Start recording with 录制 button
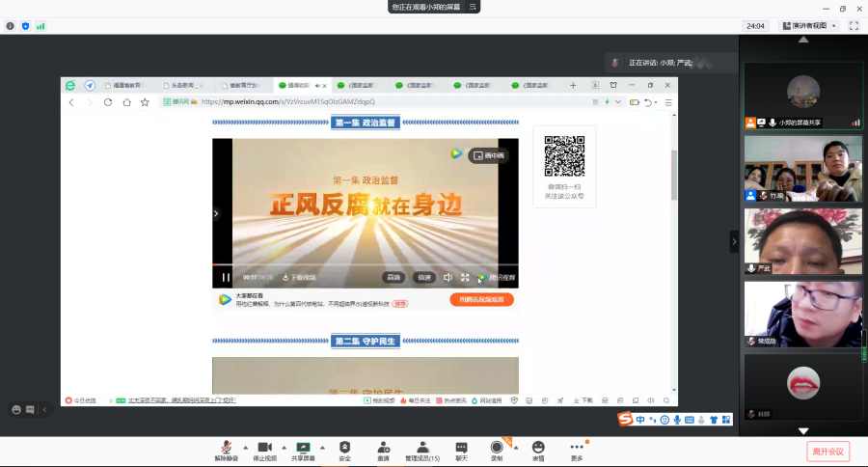The image size is (868, 467). [497, 451]
